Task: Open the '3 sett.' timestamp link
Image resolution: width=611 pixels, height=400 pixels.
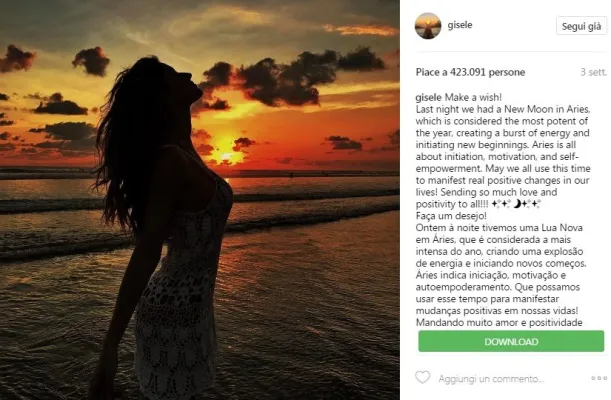Action: 593,72
